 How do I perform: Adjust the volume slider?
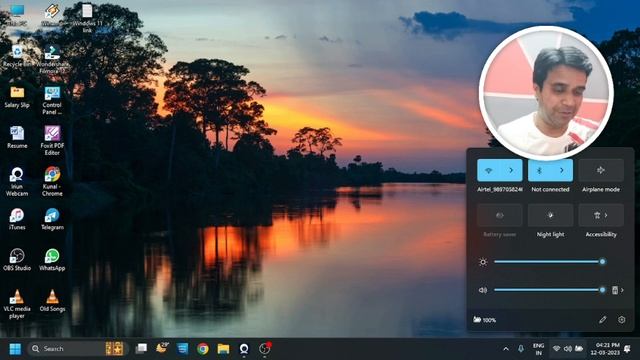click(549, 290)
